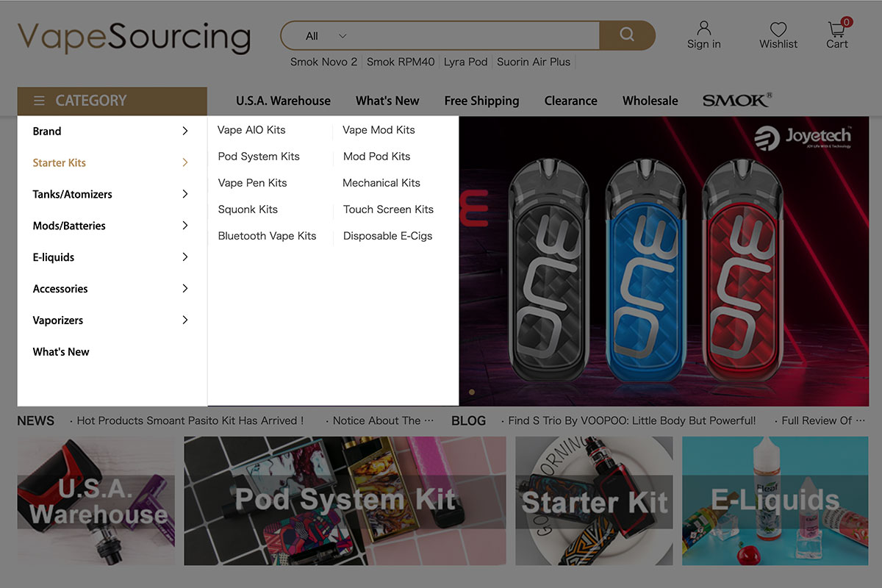Open the Joyetech hero banner image
Viewport: 882px width, 588px height.
(x=664, y=261)
